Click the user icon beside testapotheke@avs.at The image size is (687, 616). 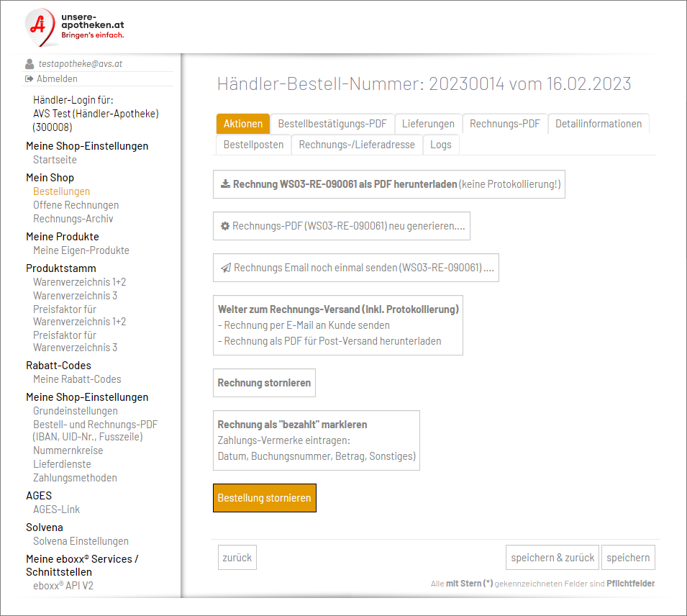pyautogui.click(x=29, y=64)
